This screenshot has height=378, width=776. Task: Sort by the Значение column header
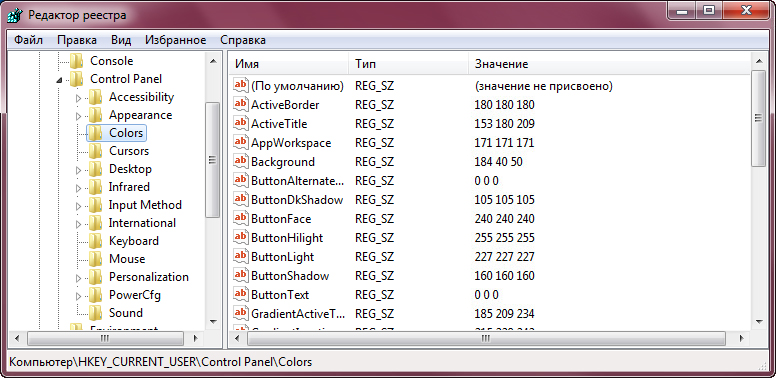[610, 64]
